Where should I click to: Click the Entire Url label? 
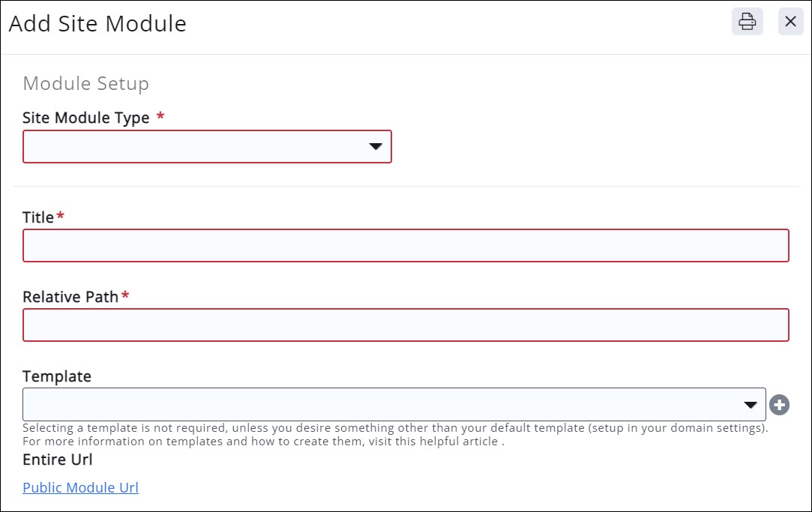(58, 460)
